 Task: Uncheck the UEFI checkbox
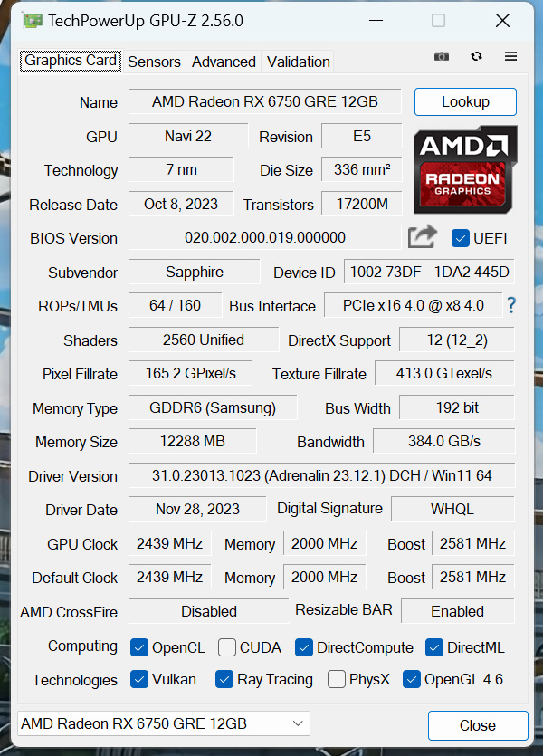pyautogui.click(x=461, y=238)
